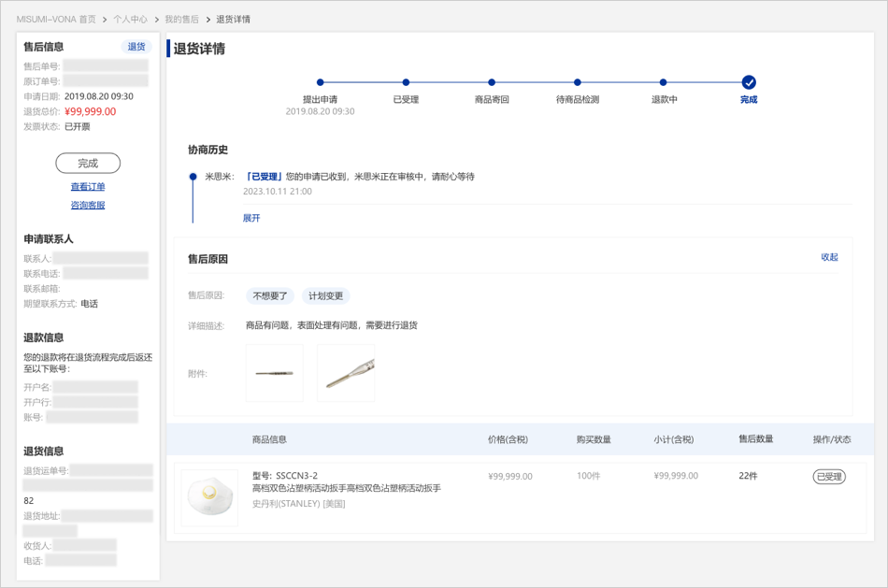This screenshot has height=588, width=888.
Task: Open the second attachment thumbnail
Action: coord(346,373)
